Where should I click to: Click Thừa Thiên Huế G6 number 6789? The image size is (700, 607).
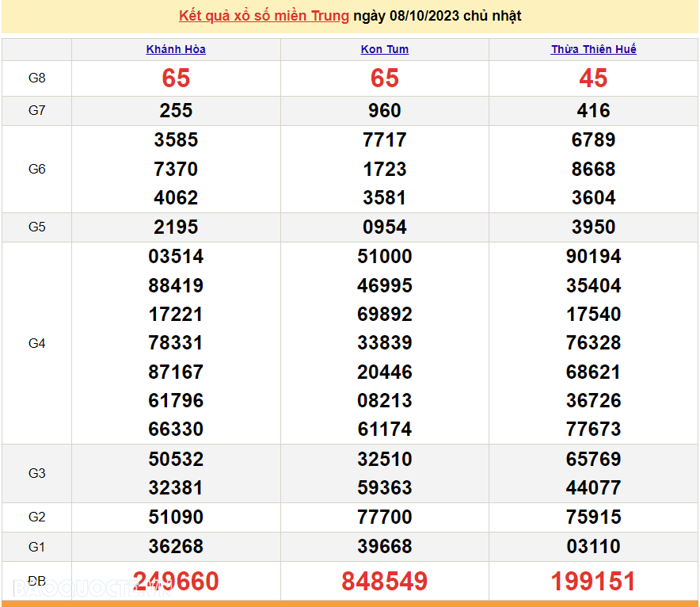click(x=593, y=140)
